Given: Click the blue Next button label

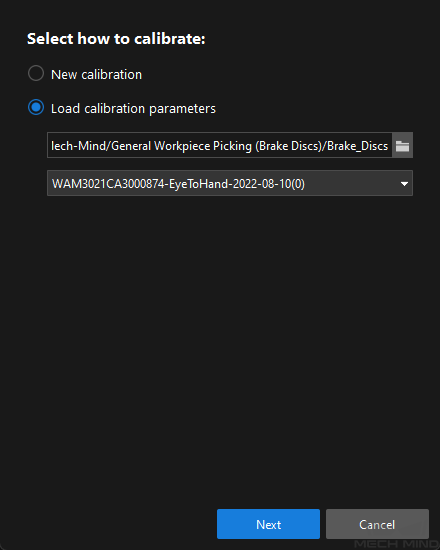Looking at the screenshot, I should click(x=268, y=524).
